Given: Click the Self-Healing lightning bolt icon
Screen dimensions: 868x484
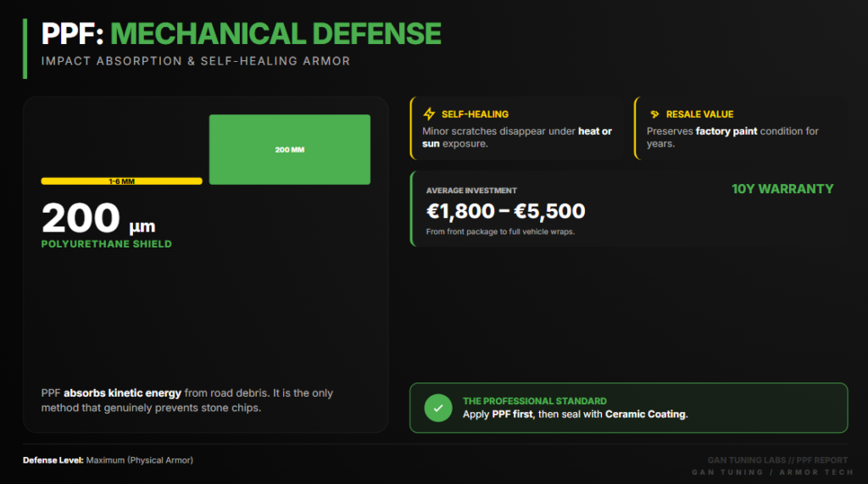Looking at the screenshot, I should (x=429, y=114).
